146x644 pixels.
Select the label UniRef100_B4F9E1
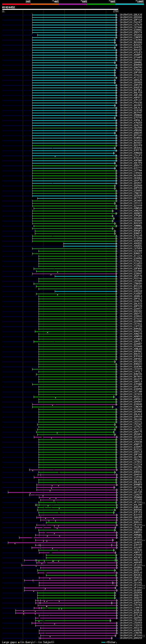coord(131,90)
